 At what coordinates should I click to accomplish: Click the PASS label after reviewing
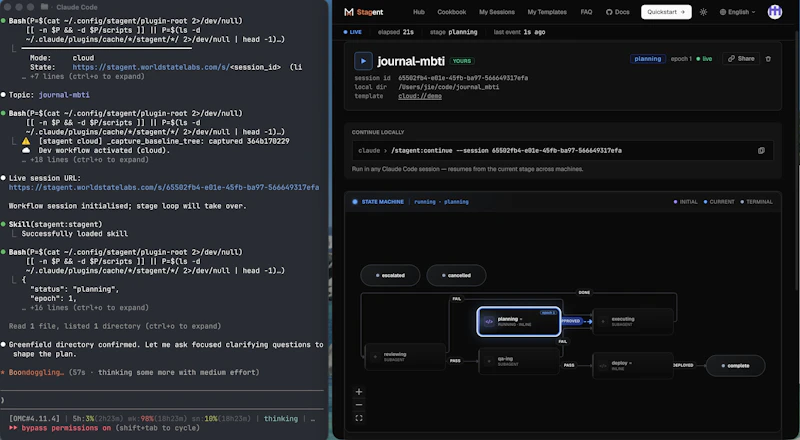click(x=455, y=360)
